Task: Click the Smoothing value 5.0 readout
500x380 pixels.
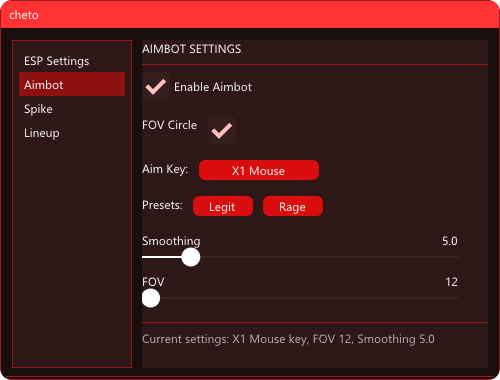Action: [x=450, y=241]
